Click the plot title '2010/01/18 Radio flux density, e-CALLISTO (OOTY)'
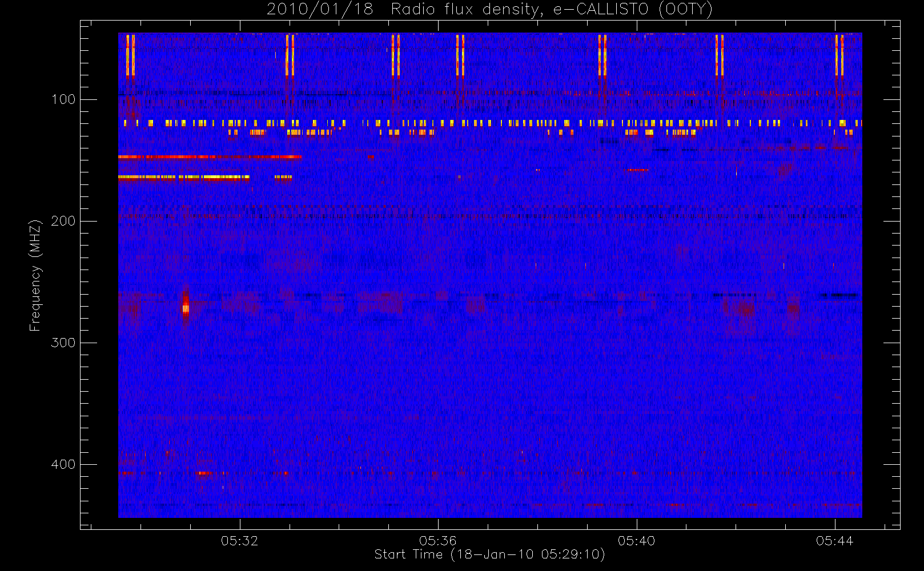 click(x=490, y=10)
